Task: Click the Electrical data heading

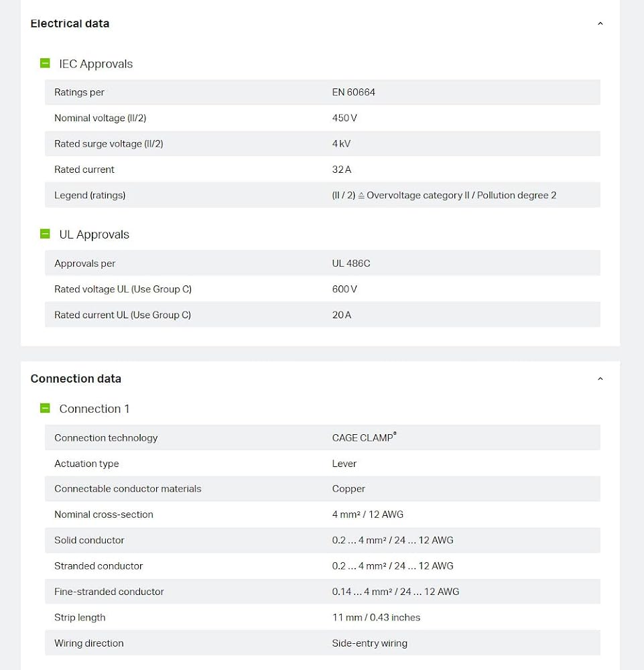Action: [70, 23]
